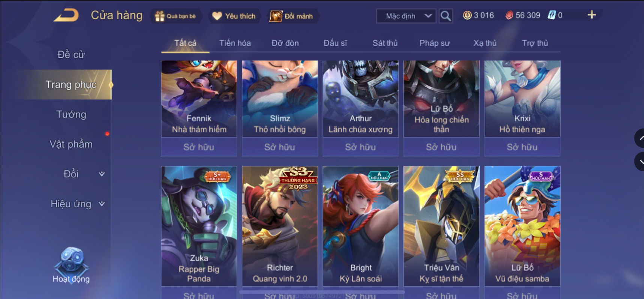This screenshot has height=299, width=644.
Task: Switch to the Pháp sư tab
Action: 434,43
